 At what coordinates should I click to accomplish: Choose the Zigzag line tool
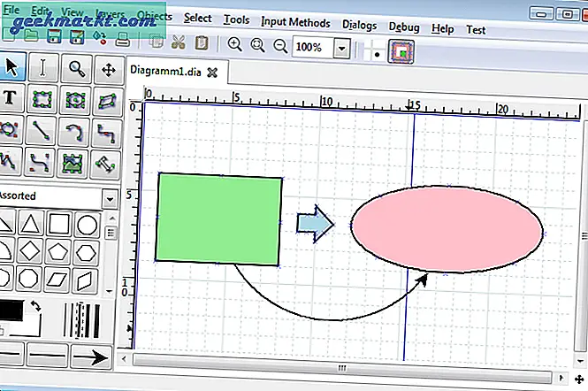coord(108,131)
